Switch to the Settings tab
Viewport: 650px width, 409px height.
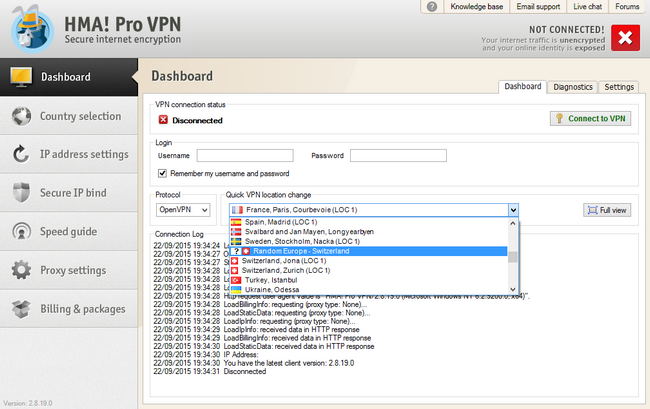coord(618,87)
